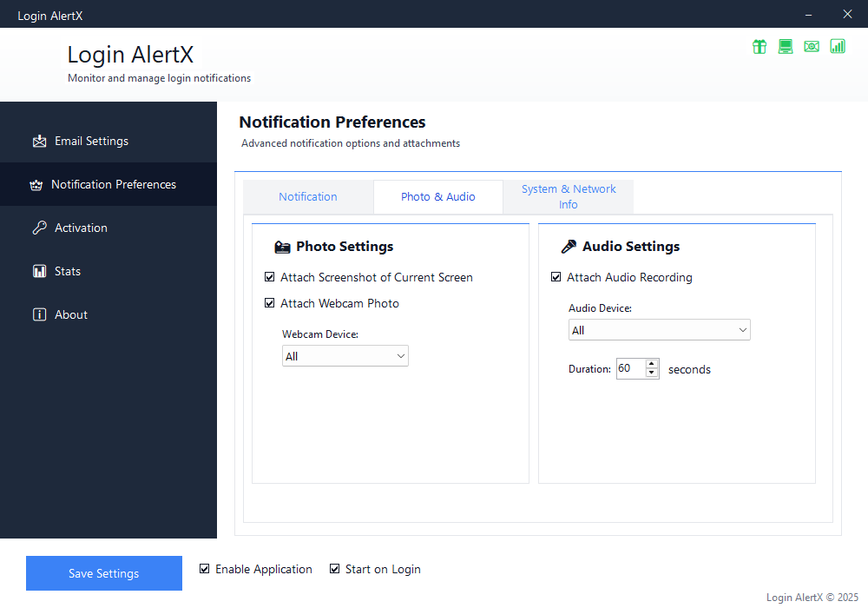The width and height of the screenshot is (868, 608).
Task: Click the 'Audio Device:' label
Action: click(x=600, y=308)
